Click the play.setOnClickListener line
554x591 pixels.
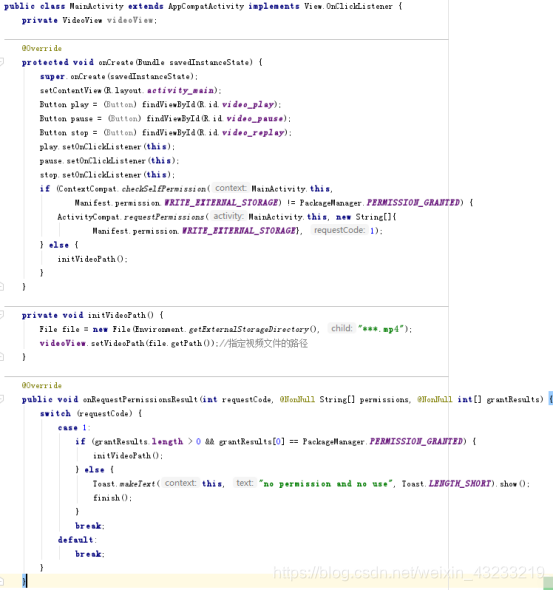click(x=107, y=147)
